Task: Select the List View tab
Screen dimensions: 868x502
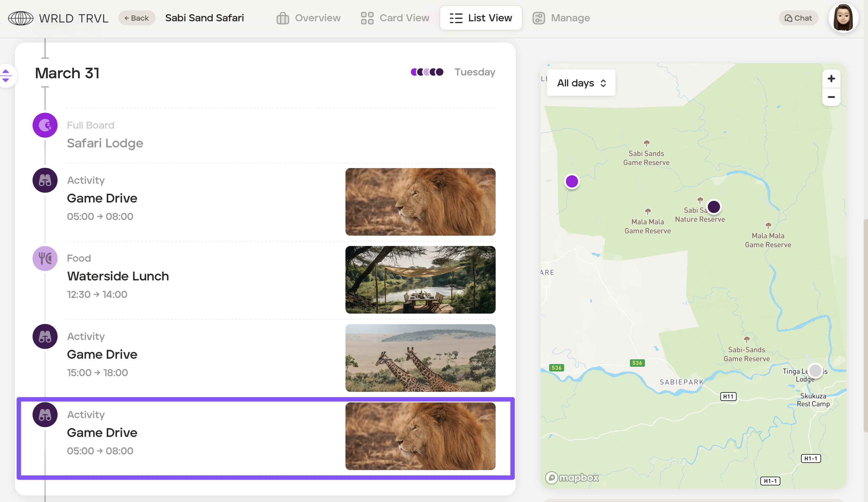Action: [x=481, y=18]
